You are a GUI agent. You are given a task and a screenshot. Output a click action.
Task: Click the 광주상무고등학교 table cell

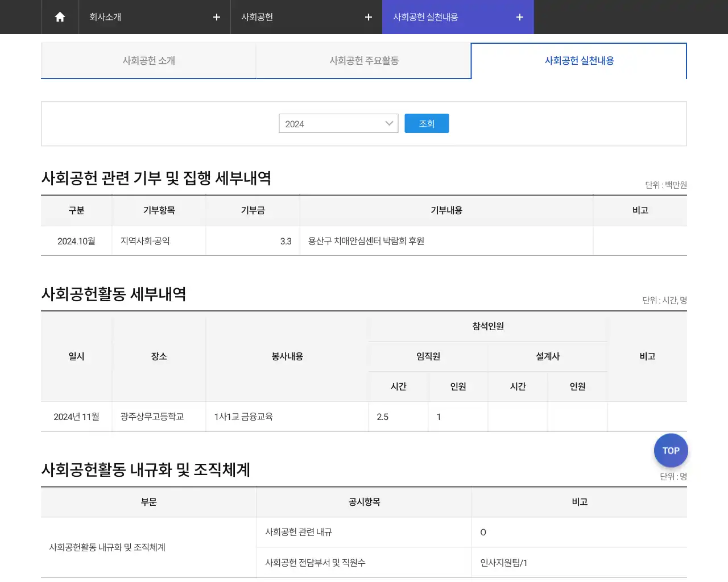point(159,417)
